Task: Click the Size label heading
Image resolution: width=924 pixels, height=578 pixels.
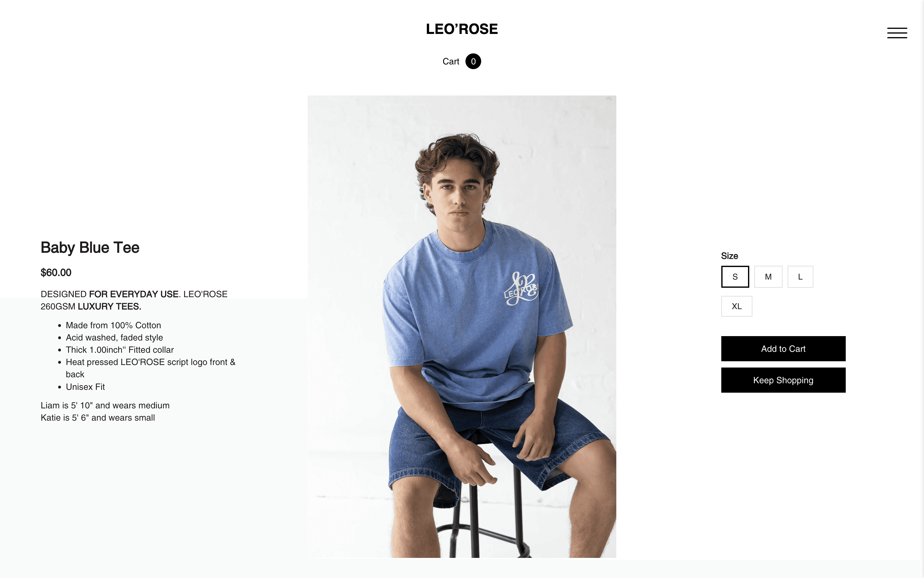Action: pyautogui.click(x=729, y=256)
